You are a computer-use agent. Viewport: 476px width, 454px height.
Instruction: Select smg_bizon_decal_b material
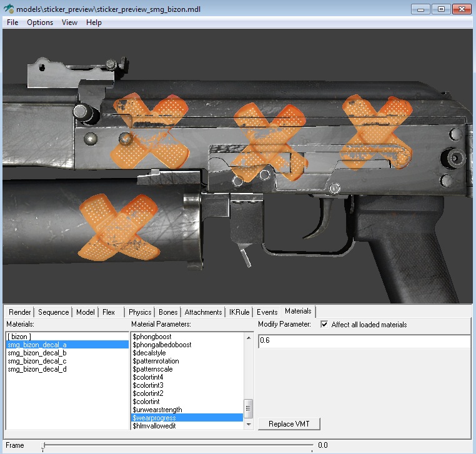tap(67, 353)
